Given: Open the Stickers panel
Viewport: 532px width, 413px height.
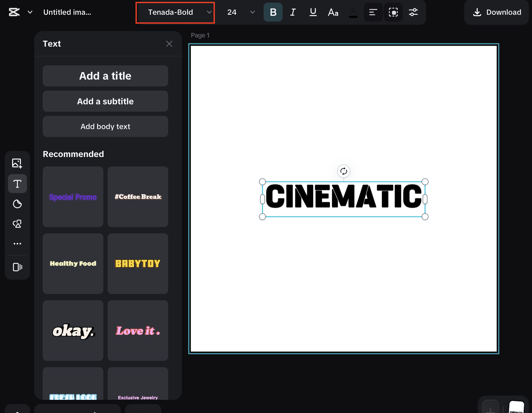Looking at the screenshot, I should coord(17,204).
